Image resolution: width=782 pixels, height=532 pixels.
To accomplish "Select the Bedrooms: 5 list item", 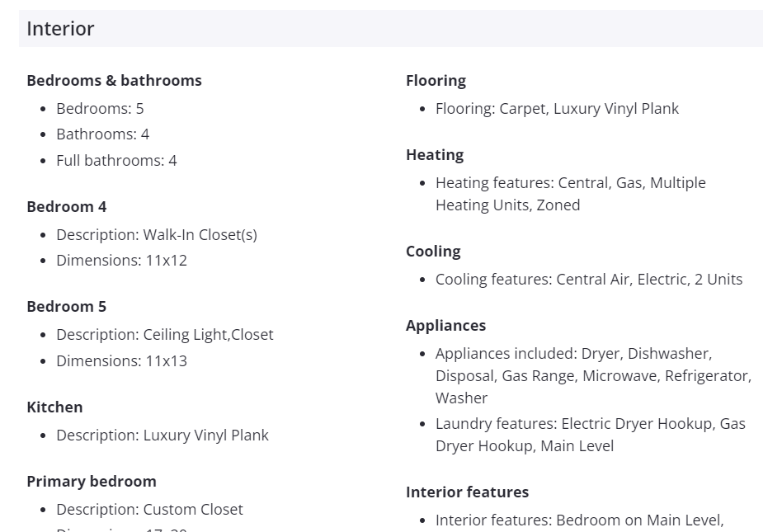I will pos(100,108).
